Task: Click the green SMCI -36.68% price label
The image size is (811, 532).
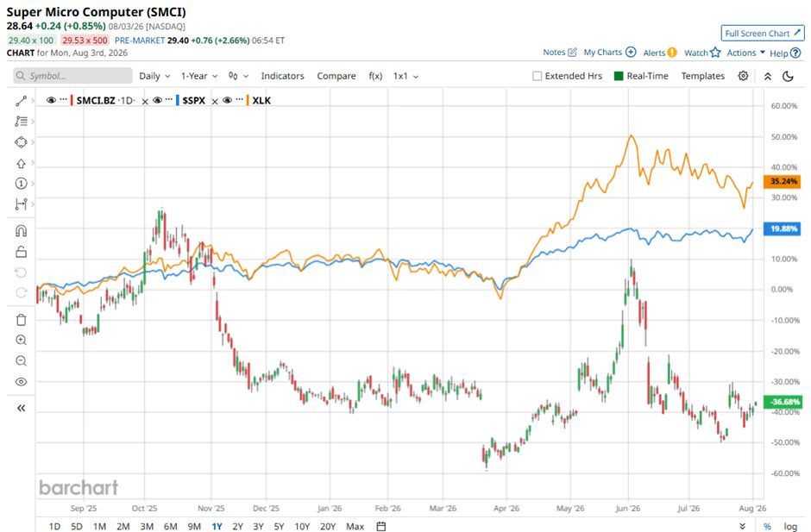Action: 783,402
